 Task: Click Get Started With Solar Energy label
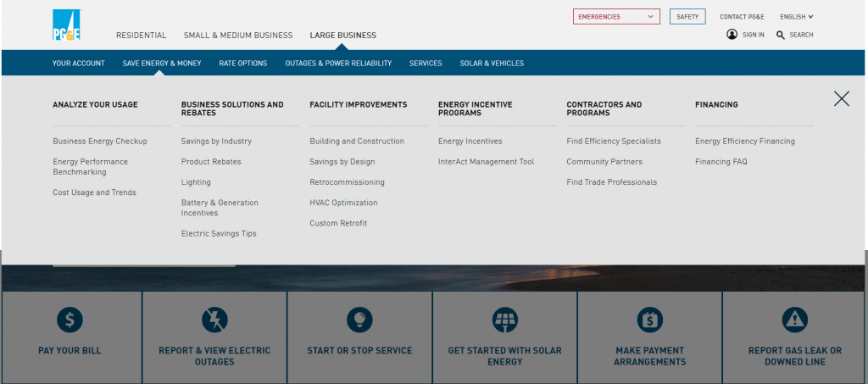(x=505, y=356)
